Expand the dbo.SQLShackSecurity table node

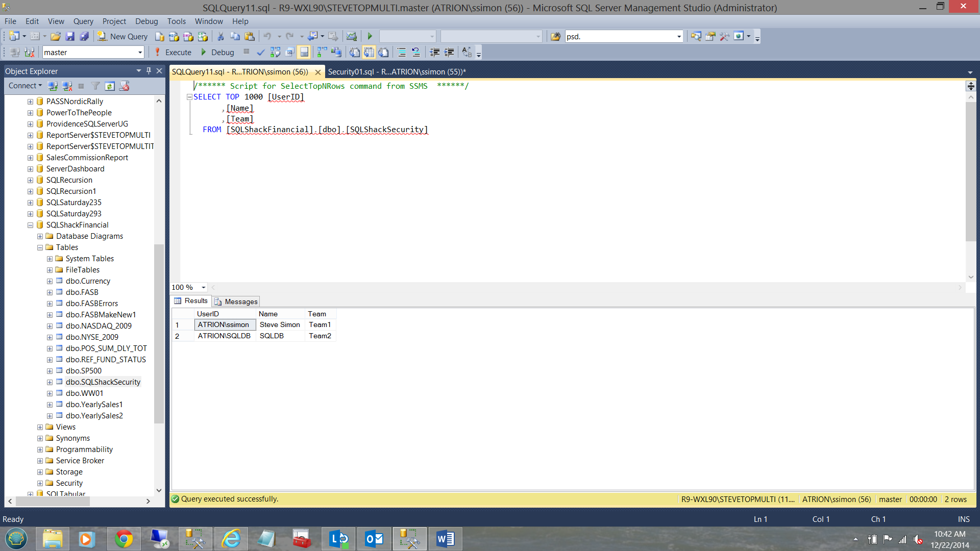pos(50,382)
